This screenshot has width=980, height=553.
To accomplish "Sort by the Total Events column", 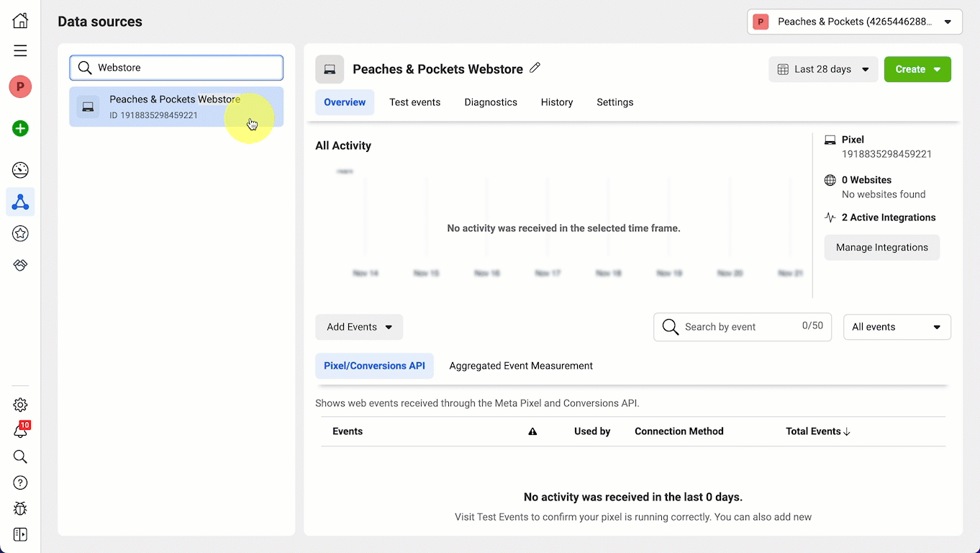I will 818,431.
